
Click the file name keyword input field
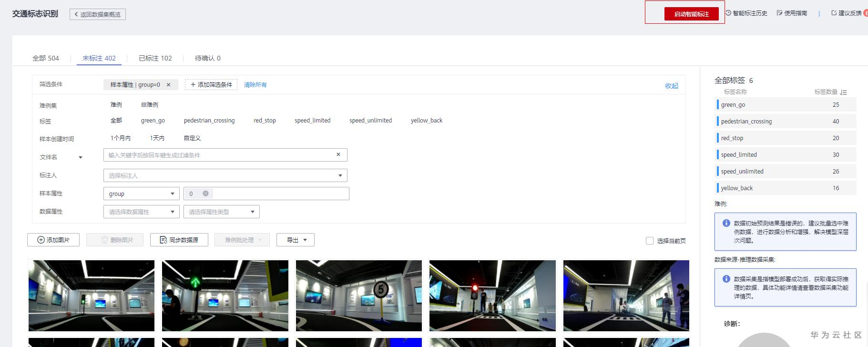[225, 155]
